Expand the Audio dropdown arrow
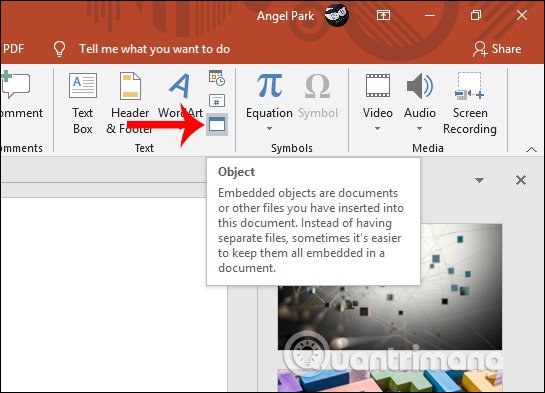Image resolution: width=545 pixels, height=393 pixels. (x=420, y=128)
